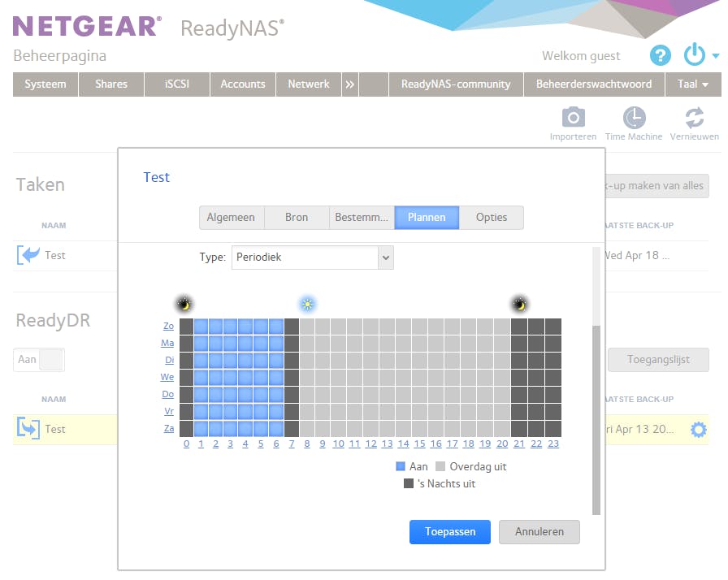Toggle the ReadyDR Aan switch

pyautogui.click(x=39, y=360)
